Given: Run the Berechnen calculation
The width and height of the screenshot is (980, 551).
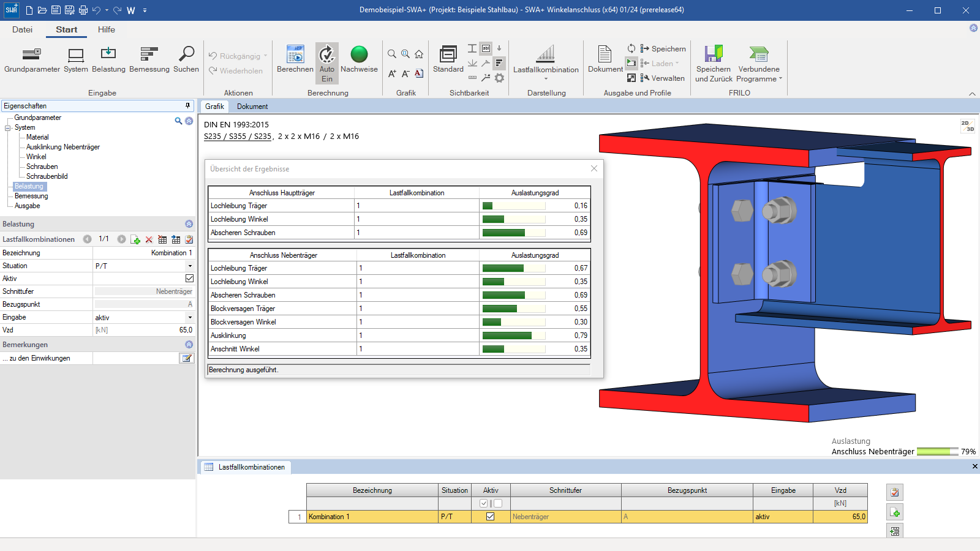Looking at the screenshot, I should (x=295, y=60).
